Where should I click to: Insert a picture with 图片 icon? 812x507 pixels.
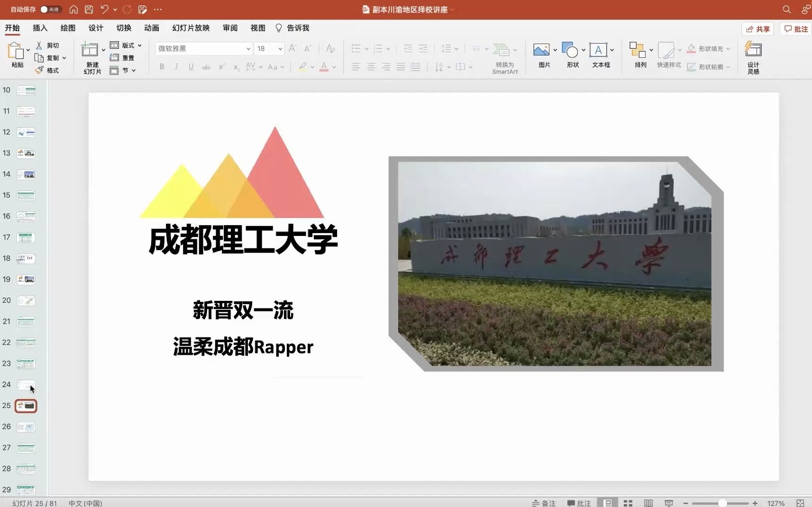coord(541,50)
